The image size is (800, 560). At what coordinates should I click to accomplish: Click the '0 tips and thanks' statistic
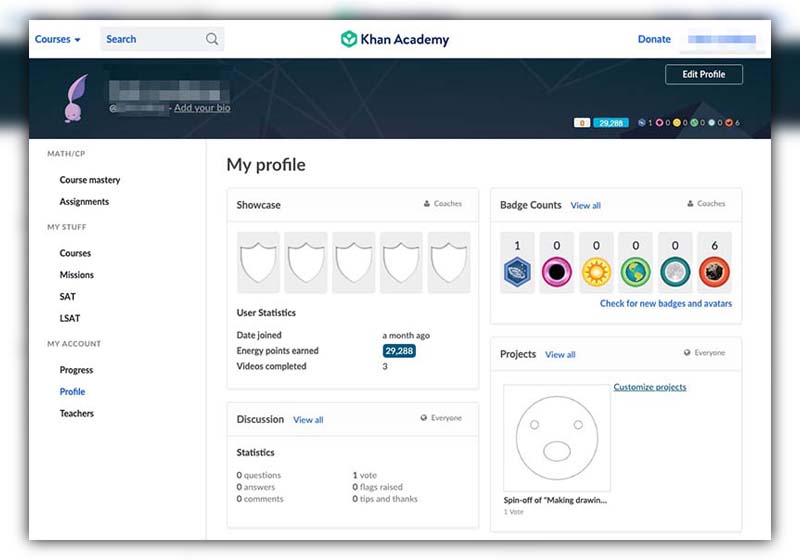pos(385,499)
